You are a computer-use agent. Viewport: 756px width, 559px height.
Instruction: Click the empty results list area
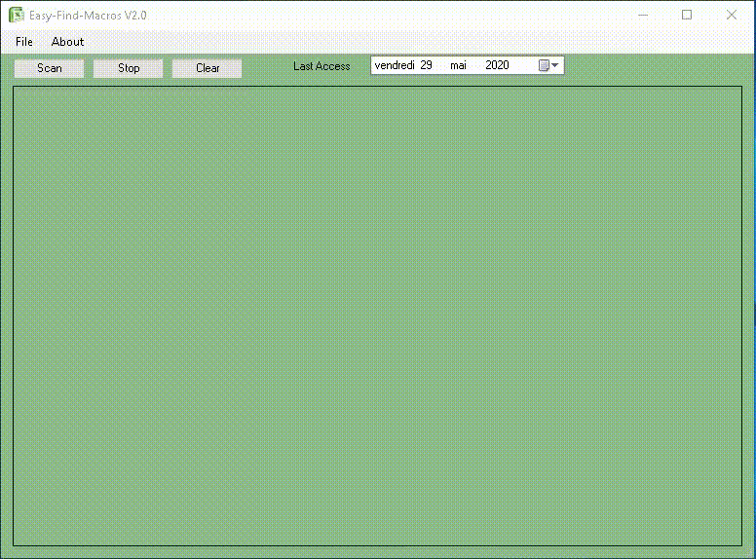click(378, 317)
